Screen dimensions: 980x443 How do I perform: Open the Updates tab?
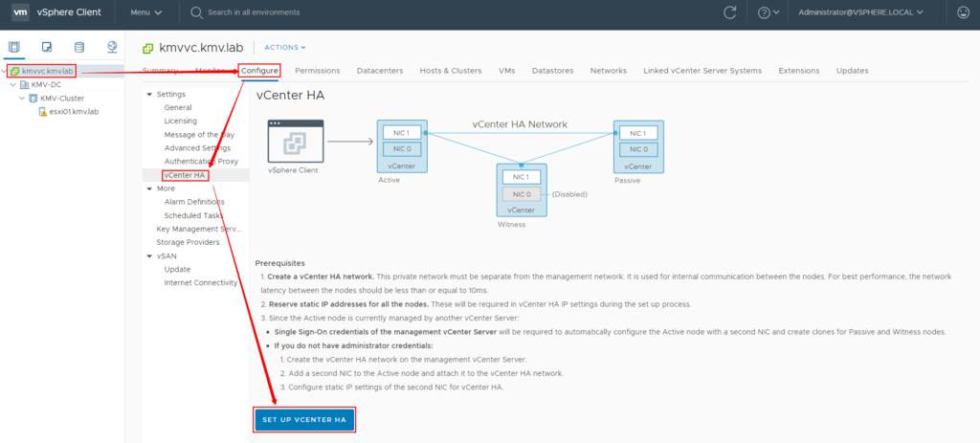click(853, 71)
